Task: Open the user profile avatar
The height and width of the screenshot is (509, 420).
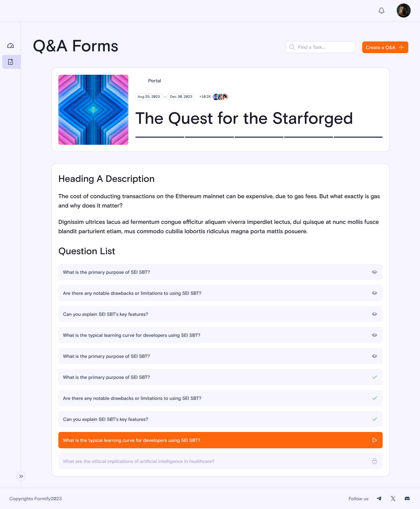Action: tap(404, 11)
